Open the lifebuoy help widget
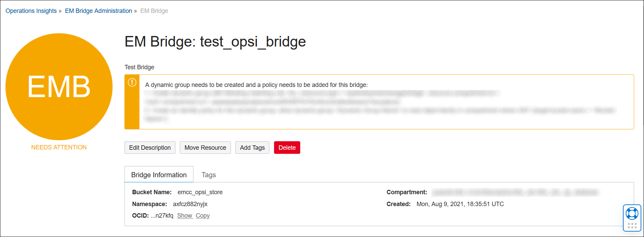 632,214
